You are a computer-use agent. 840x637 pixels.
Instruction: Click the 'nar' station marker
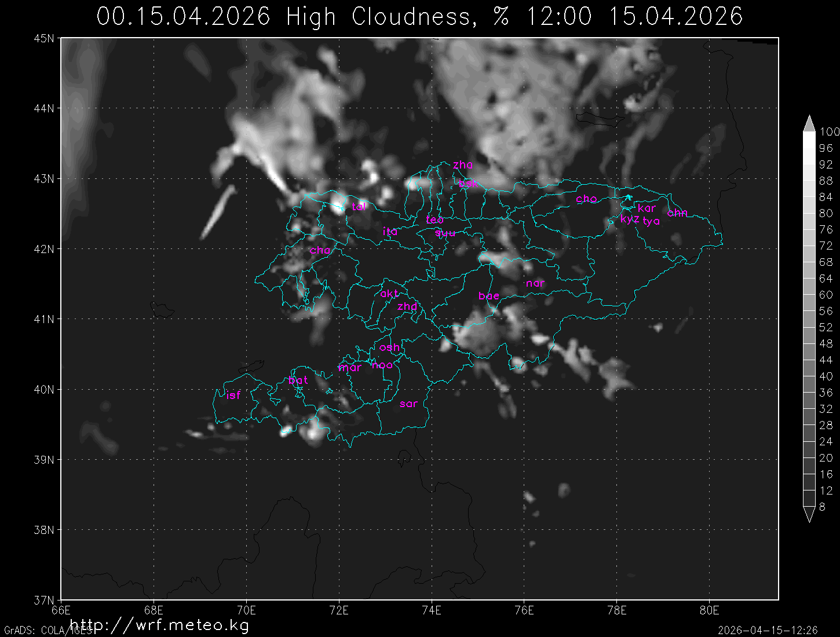tap(535, 283)
